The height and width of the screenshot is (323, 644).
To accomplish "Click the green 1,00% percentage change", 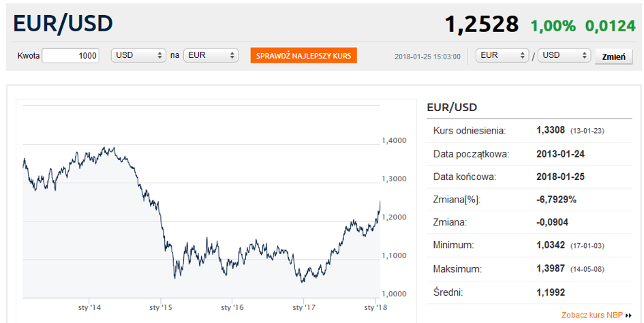I will (x=553, y=26).
